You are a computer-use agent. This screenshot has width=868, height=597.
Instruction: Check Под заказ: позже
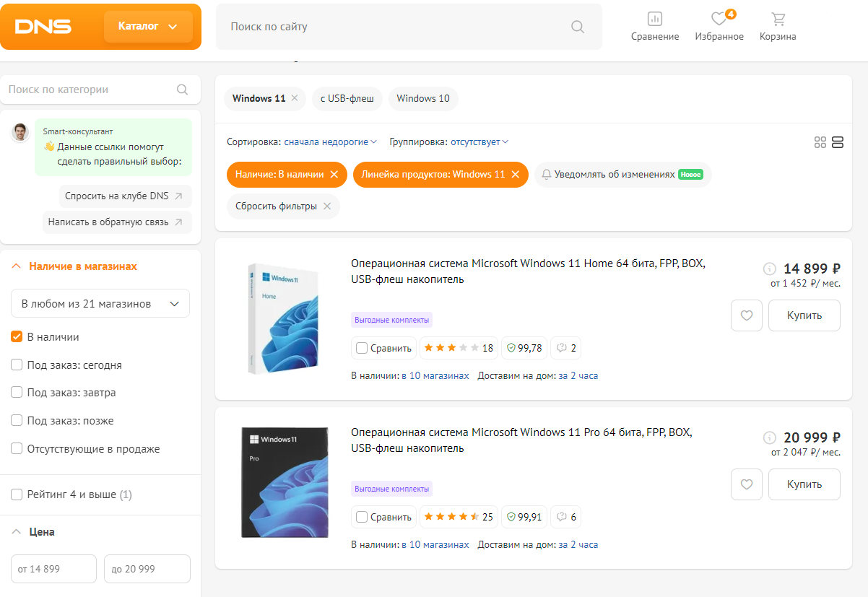tap(17, 421)
